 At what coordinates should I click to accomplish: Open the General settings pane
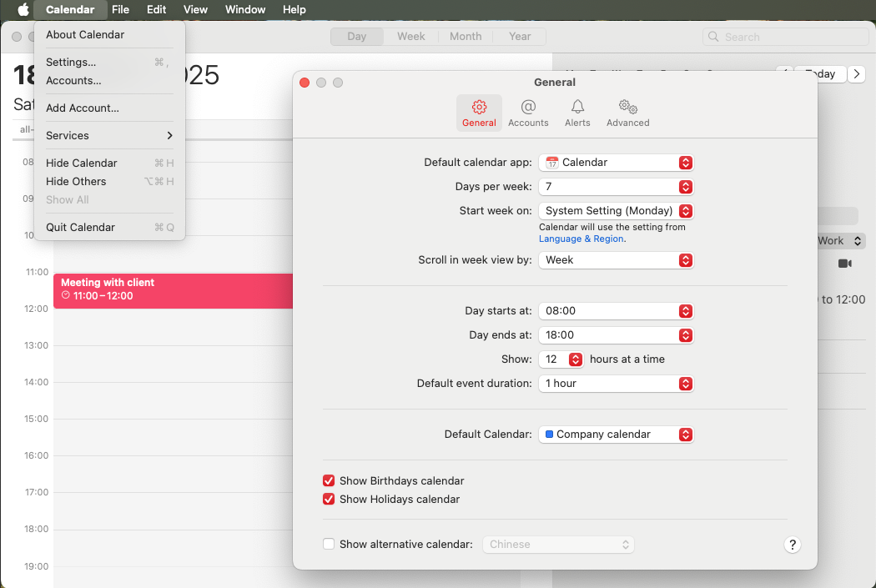coord(479,113)
